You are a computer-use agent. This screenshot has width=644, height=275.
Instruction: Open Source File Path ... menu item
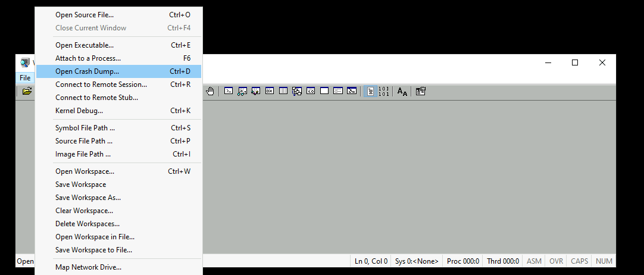(118, 141)
